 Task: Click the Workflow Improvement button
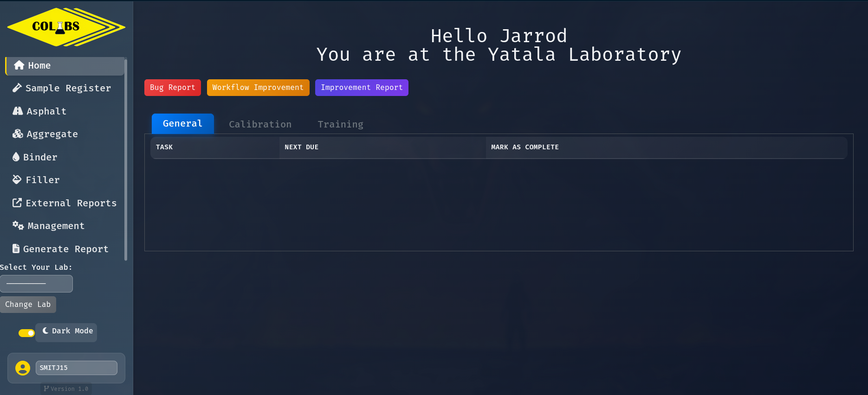[258, 88]
